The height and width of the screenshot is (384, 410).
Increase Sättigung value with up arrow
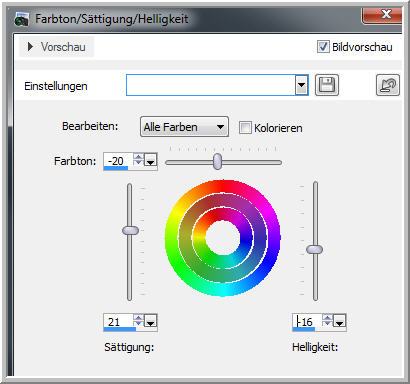[138, 317]
